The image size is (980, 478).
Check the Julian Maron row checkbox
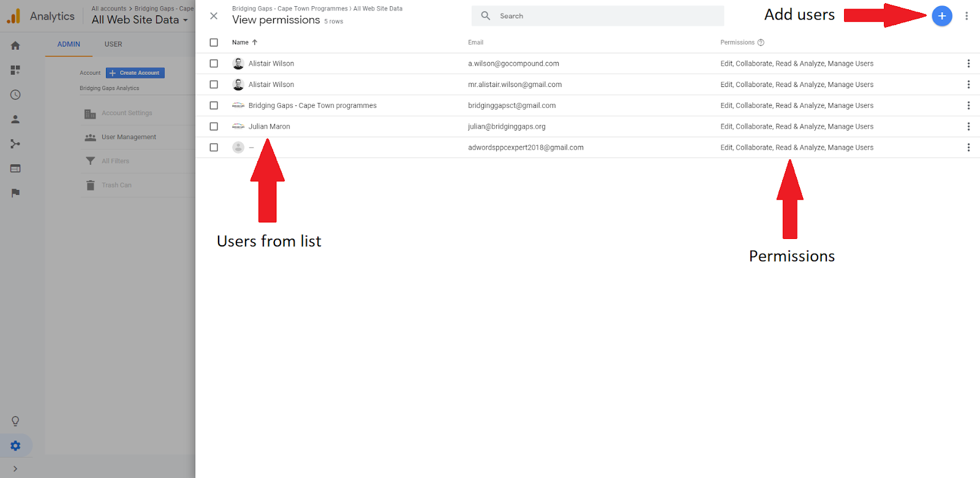point(214,126)
